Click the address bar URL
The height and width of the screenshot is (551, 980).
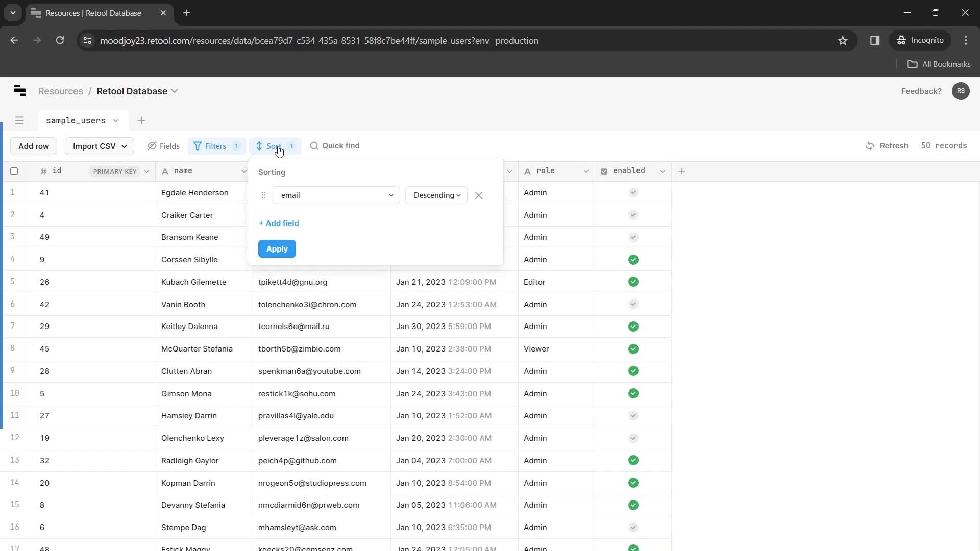point(319,40)
